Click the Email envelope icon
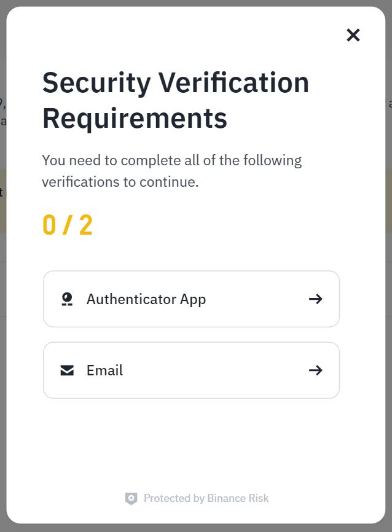Image resolution: width=392 pixels, height=532 pixels. pyautogui.click(x=67, y=370)
